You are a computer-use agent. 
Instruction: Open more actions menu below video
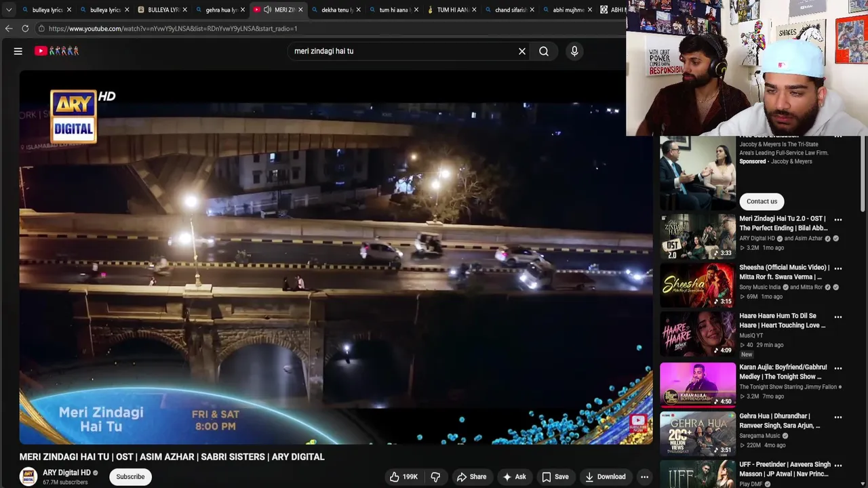click(645, 476)
